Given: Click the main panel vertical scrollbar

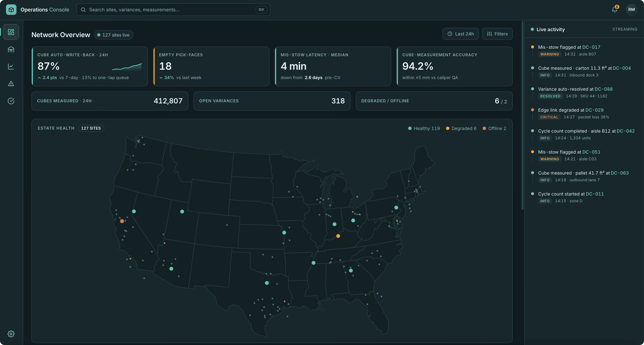Looking at the screenshot, I should [x=522, y=115].
